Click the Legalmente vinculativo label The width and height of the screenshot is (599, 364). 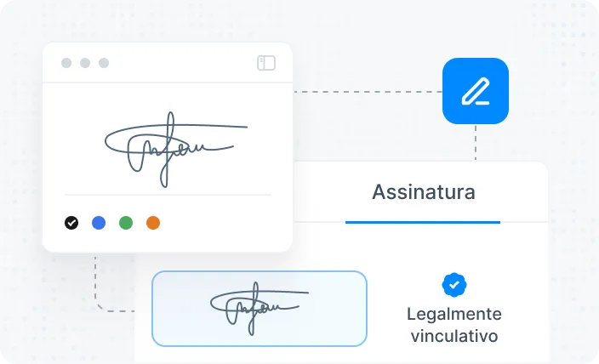(x=454, y=325)
